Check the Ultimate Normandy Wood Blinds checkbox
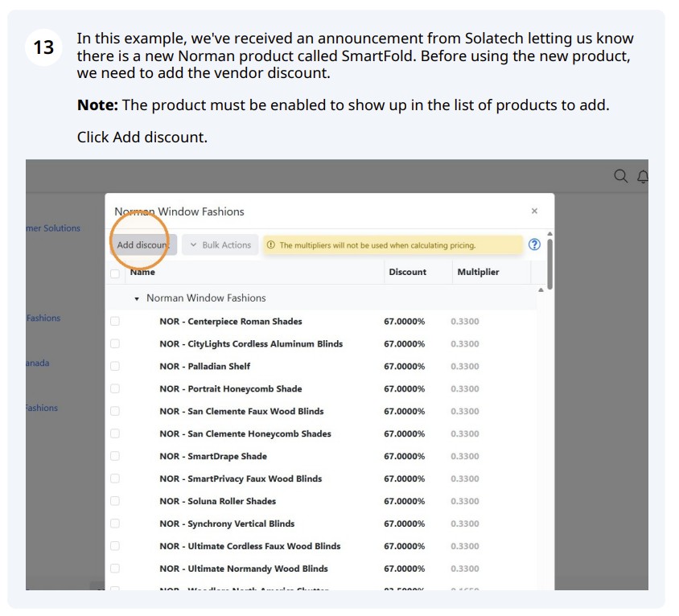The width and height of the screenshot is (679, 616). coord(115,569)
